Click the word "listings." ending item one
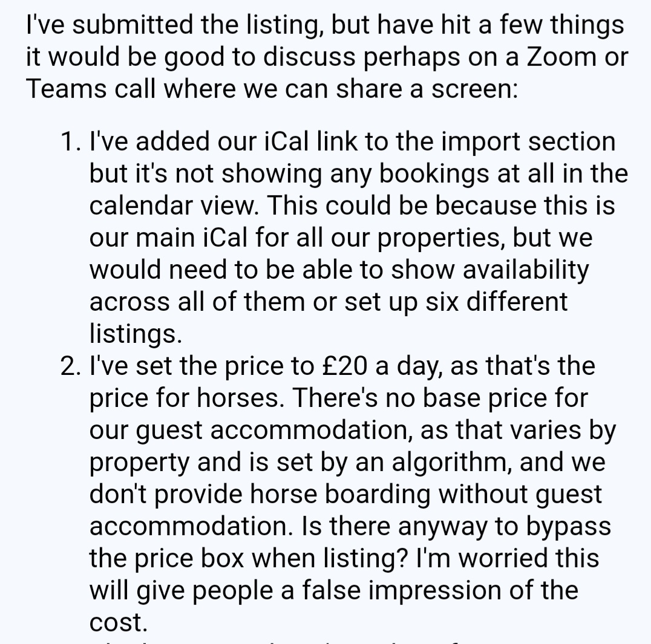The width and height of the screenshot is (651, 644). pos(136,334)
